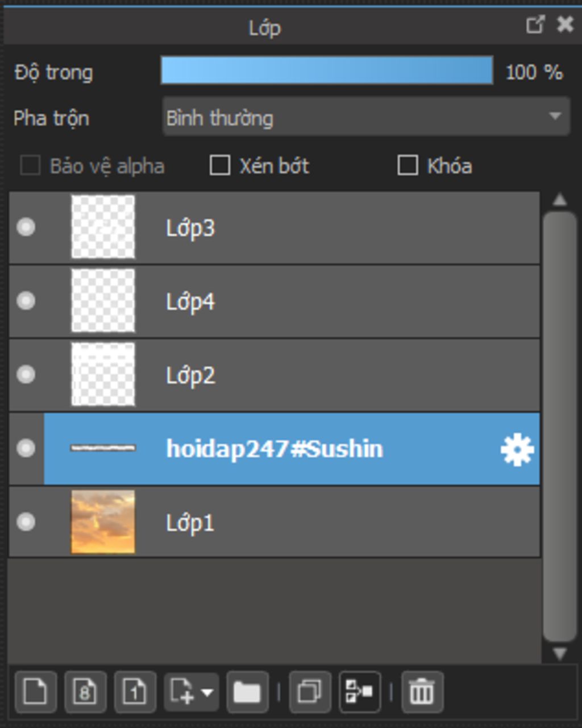Create a new layer folder
Viewport: 582px width, 728px height.
pyautogui.click(x=247, y=692)
